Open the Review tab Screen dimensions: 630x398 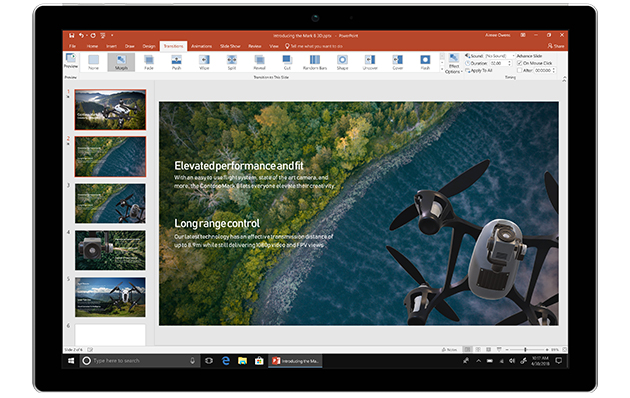255,46
